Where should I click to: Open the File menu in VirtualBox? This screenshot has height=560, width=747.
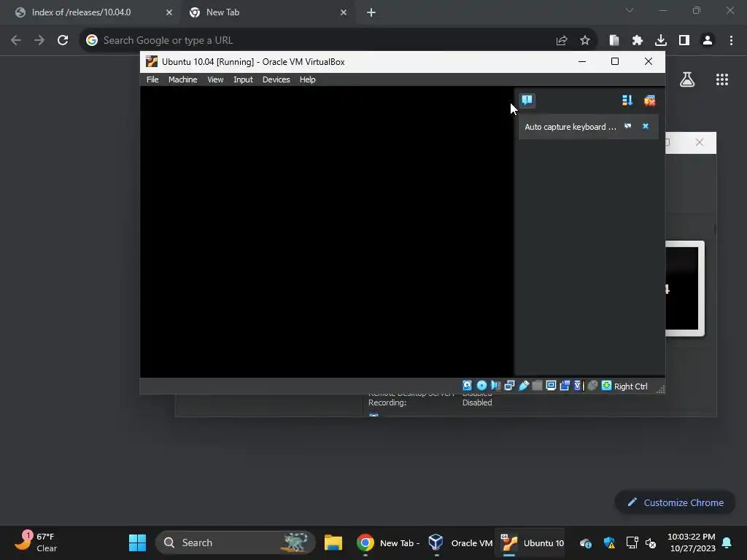[152, 79]
